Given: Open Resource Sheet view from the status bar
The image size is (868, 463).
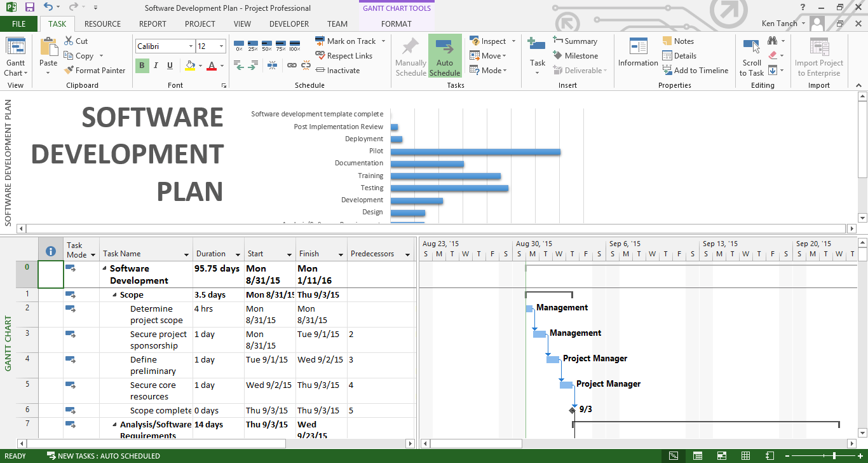Looking at the screenshot, I should [746, 455].
